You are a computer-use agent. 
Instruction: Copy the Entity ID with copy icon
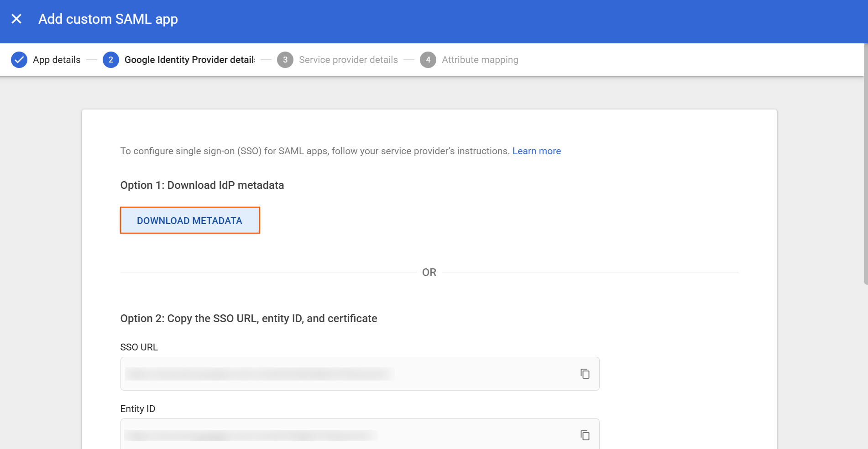coord(585,435)
